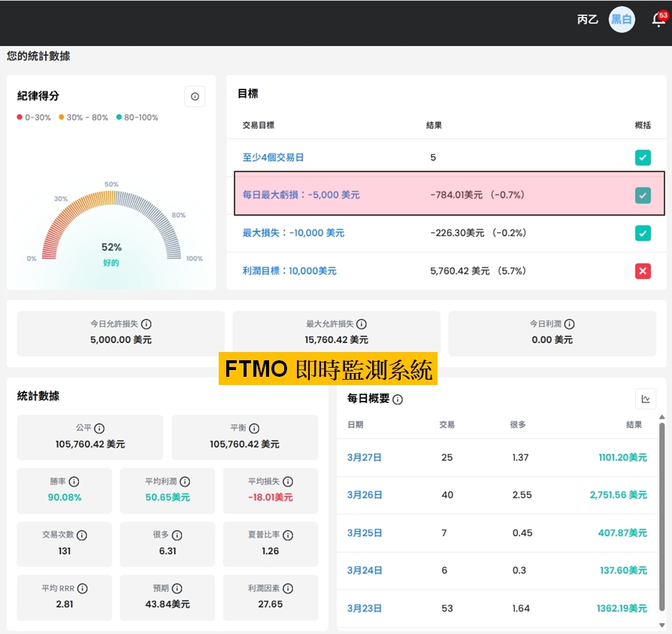Image resolution: width=672 pixels, height=634 pixels.
Task: Click check mark for 每日最大虧損 row
Action: coord(643,196)
